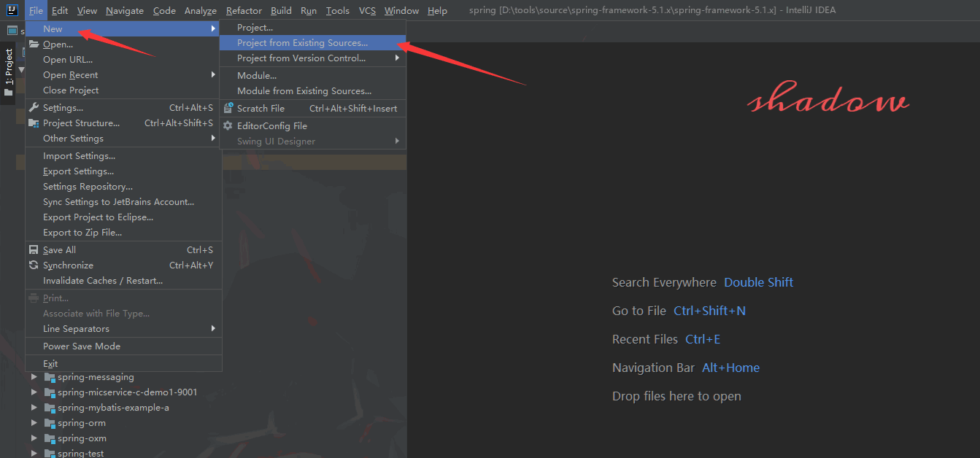Choose Sync Settings to JetBrains Account
Viewport: 980px width, 458px height.
(x=123, y=202)
